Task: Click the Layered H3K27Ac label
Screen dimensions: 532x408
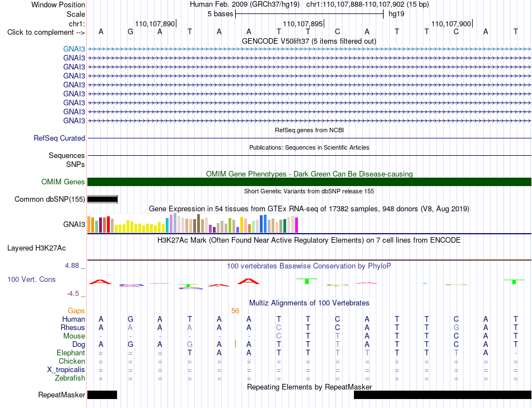Action: click(36, 248)
